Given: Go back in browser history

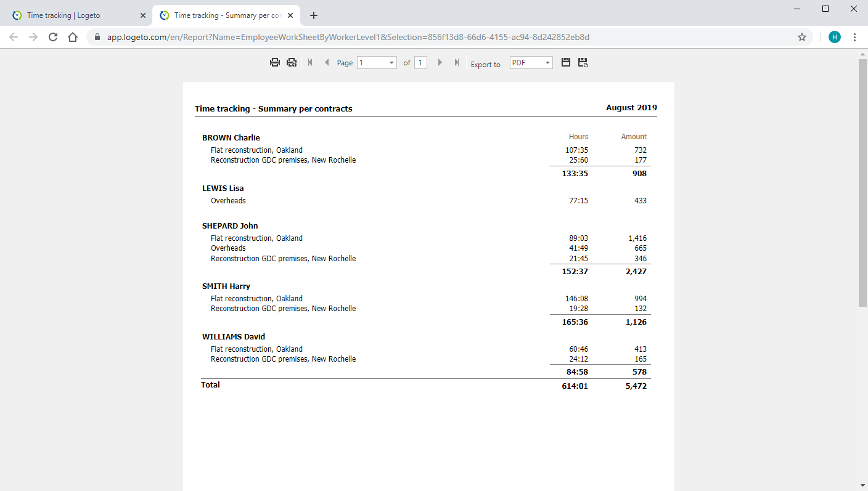Looking at the screenshot, I should point(14,37).
